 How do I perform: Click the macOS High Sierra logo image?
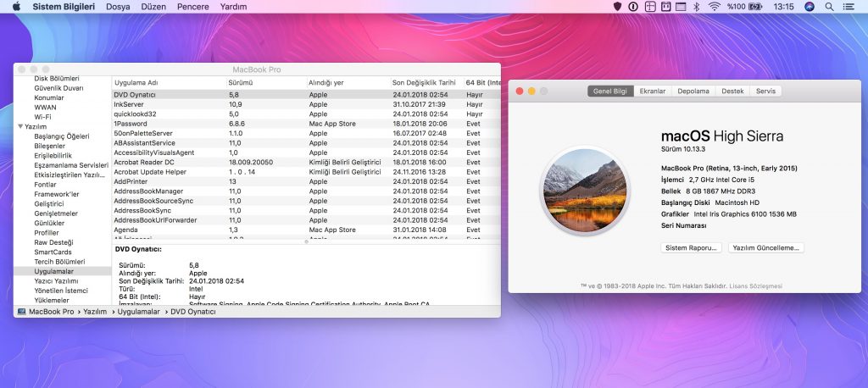[x=586, y=187]
